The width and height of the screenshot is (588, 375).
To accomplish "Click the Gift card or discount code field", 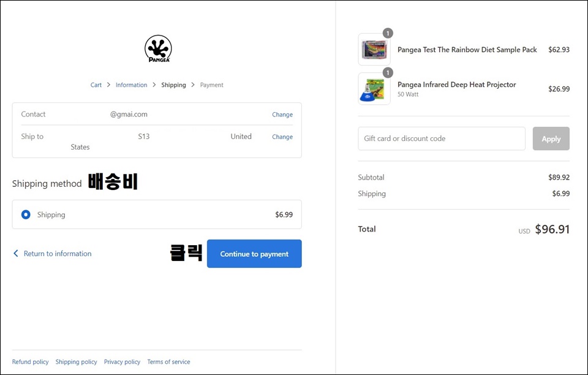I will coord(442,138).
